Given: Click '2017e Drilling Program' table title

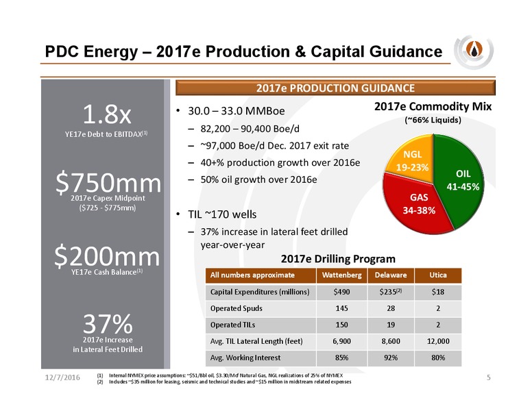Looking at the screenshot, I should 338,259.
